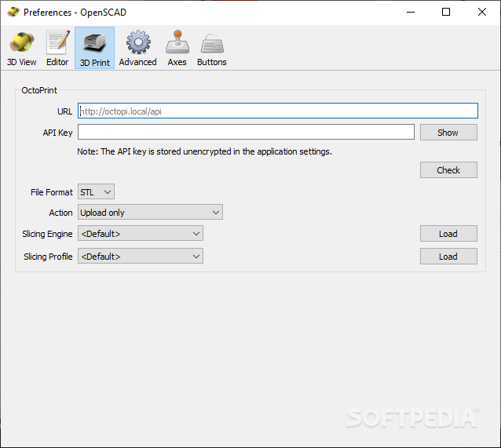501x448 pixels.
Task: Load the slicing engines list
Action: pyautogui.click(x=448, y=234)
